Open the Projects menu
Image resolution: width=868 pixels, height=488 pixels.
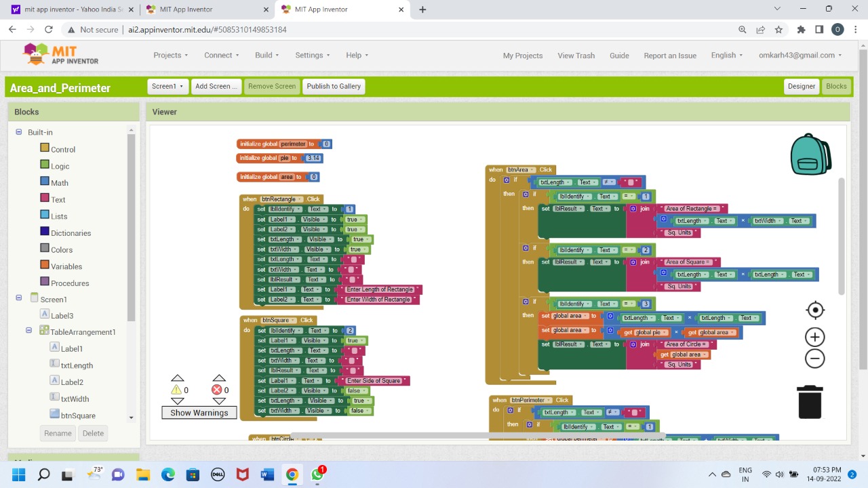[x=170, y=56]
